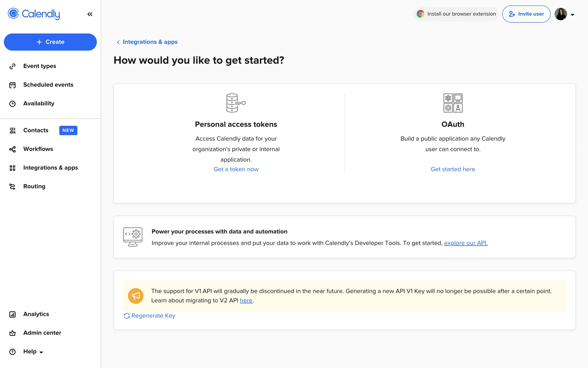588x368 pixels.
Task: Click the Integrations & apps grid icon
Action: (x=13, y=168)
